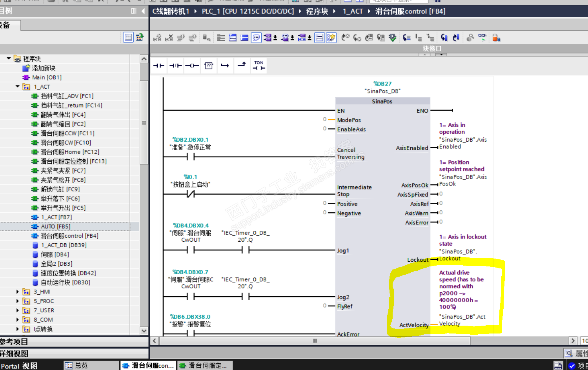The height and width of the screenshot is (370, 588).
Task: Select 滑台伺服定位控制 [FC13] block
Action: click(x=74, y=161)
